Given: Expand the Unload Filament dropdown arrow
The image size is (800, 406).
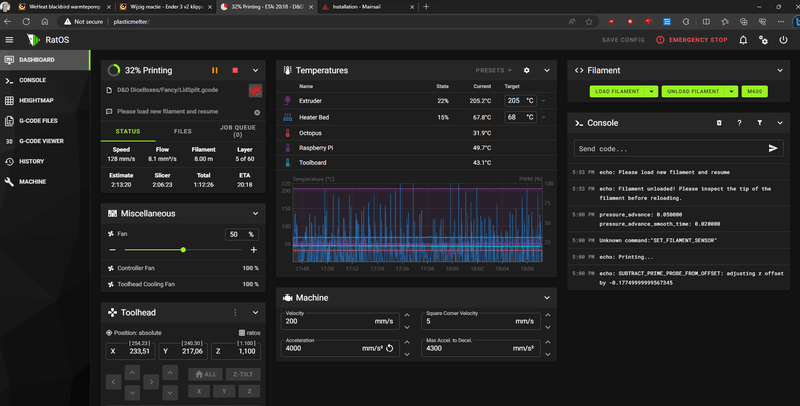Looking at the screenshot, I should tap(733, 91).
